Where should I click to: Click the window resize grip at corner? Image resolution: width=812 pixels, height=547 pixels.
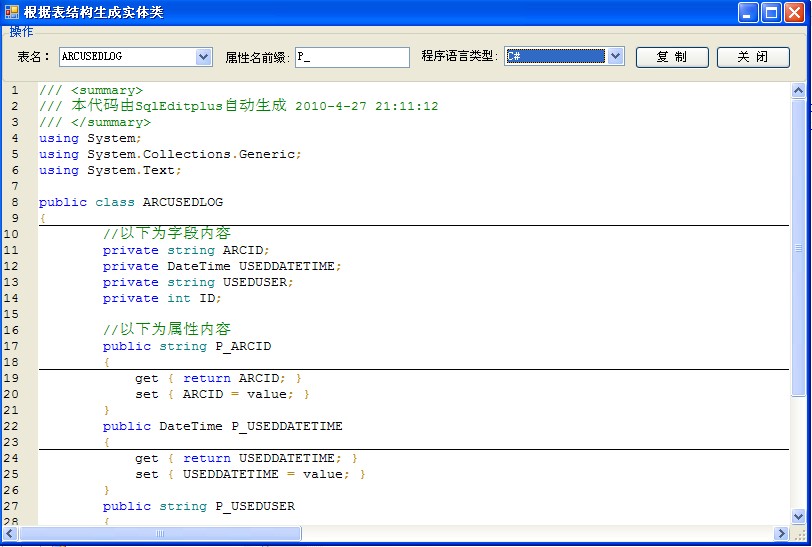pyautogui.click(x=800, y=534)
